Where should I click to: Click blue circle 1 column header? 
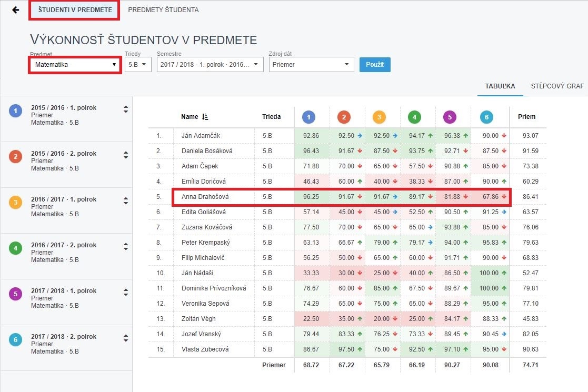309,117
